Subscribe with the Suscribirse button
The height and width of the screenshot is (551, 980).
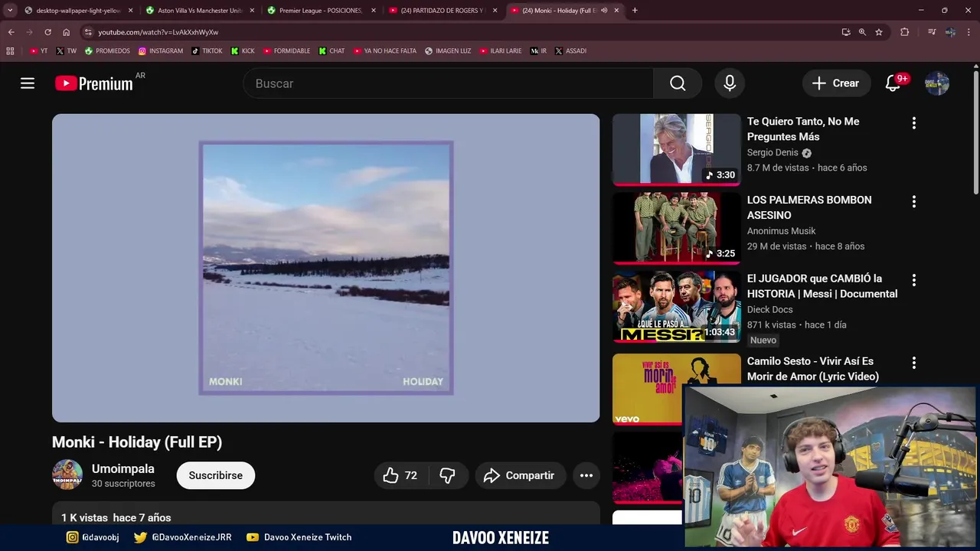click(x=216, y=475)
